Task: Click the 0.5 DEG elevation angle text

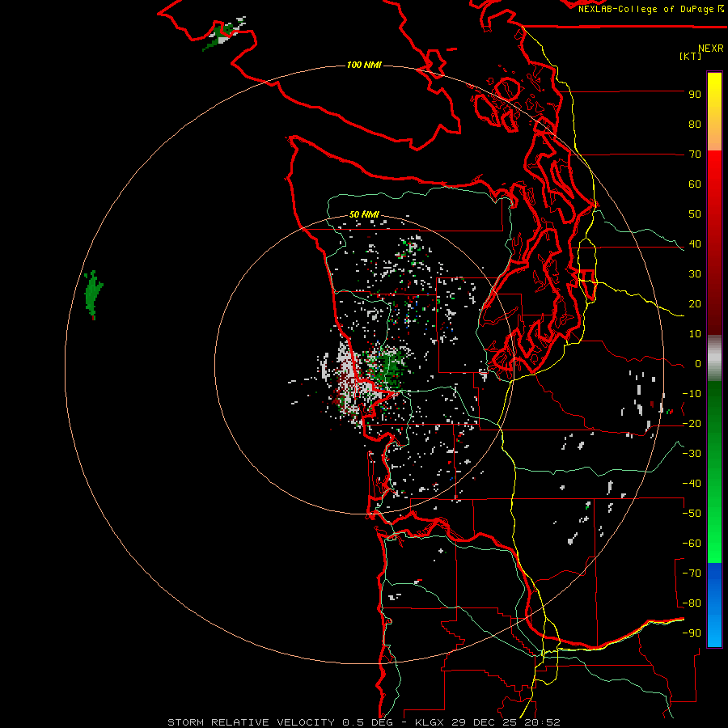Action: pyautogui.click(x=368, y=722)
